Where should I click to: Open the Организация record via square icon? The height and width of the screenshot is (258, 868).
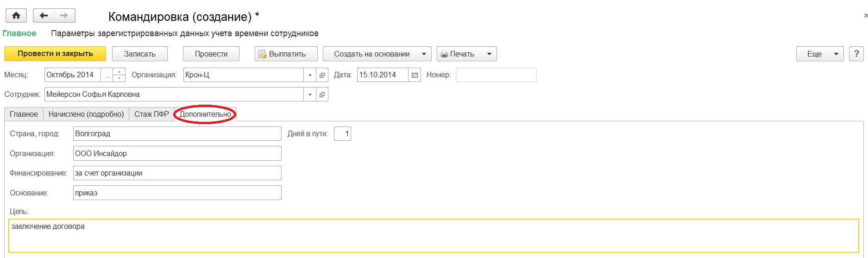[x=322, y=75]
